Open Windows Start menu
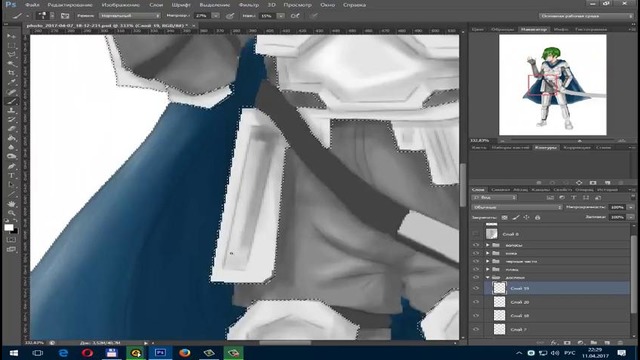This screenshot has width=640, height=360. coord(13,353)
